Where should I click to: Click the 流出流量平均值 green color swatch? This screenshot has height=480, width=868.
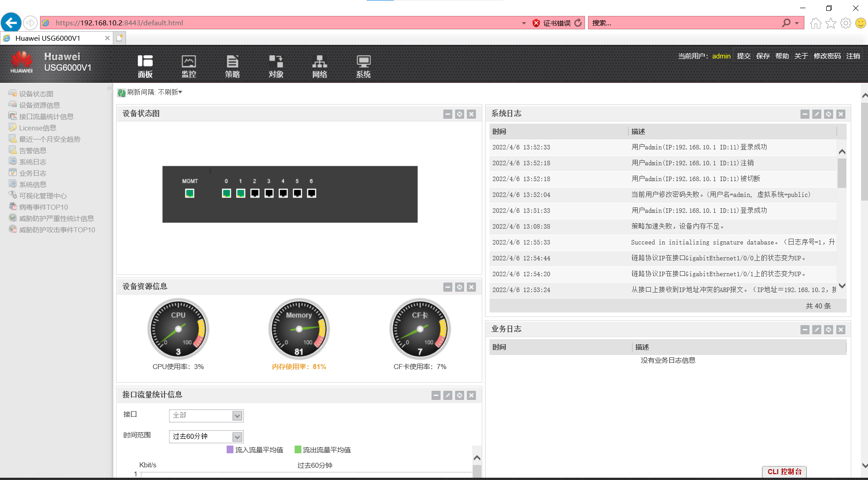click(298, 450)
